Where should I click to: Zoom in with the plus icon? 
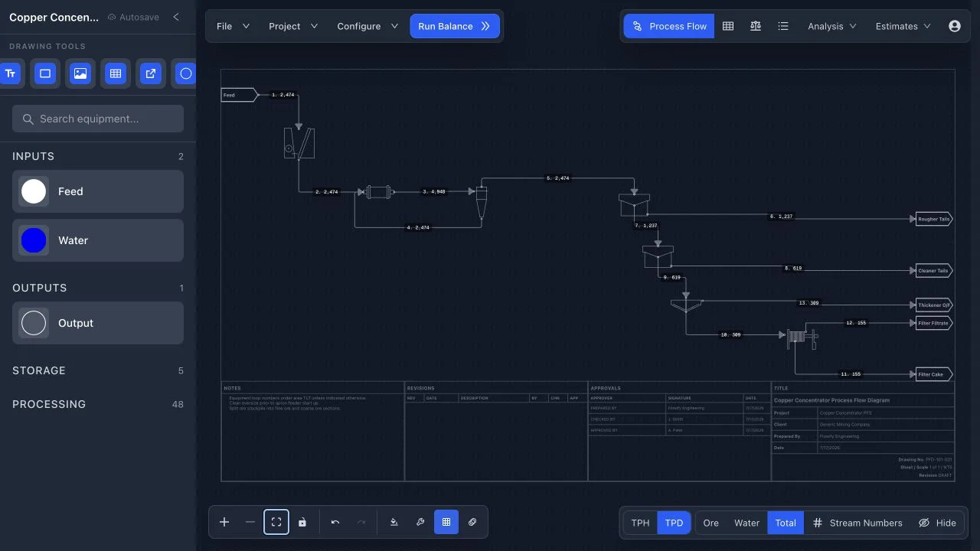coord(224,523)
